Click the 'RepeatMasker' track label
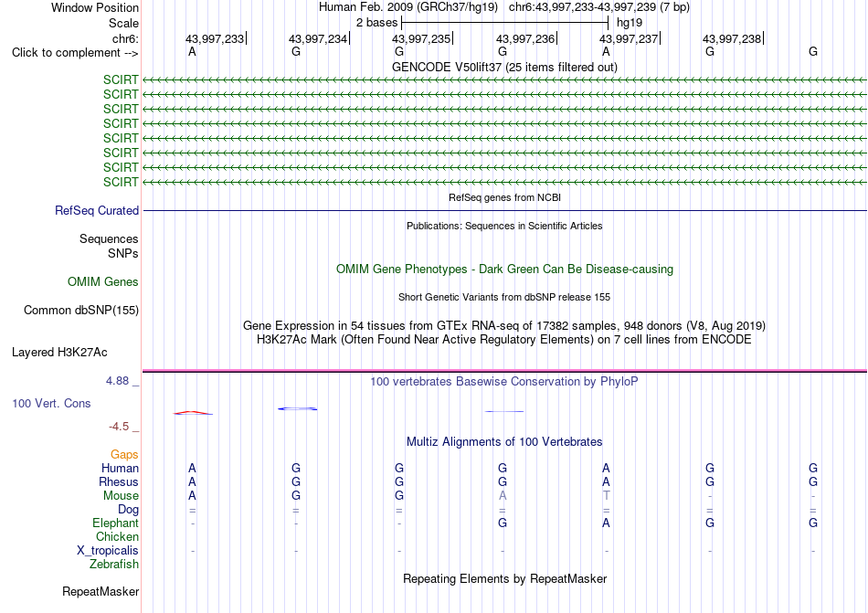Viewport: 868px width, 613px height. pyautogui.click(x=101, y=591)
